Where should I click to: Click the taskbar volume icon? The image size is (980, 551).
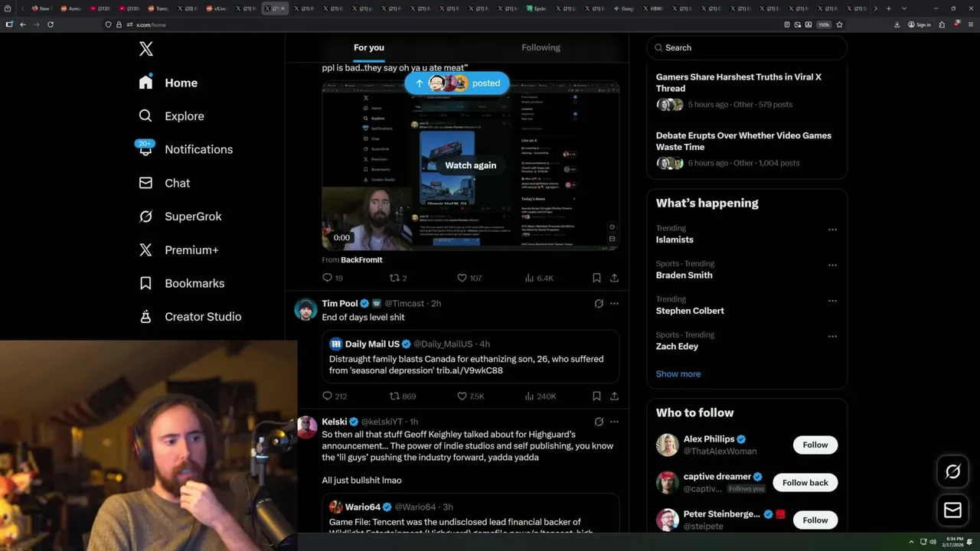[x=933, y=542]
